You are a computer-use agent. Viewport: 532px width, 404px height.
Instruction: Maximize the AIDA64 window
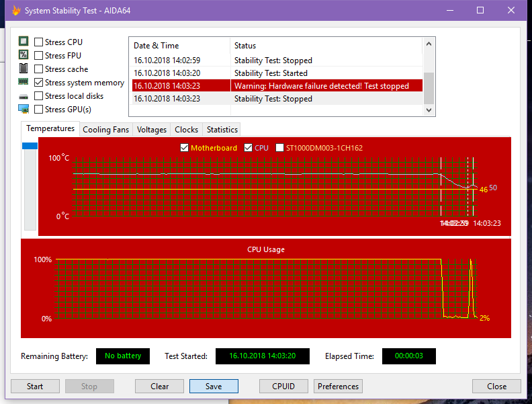480,10
